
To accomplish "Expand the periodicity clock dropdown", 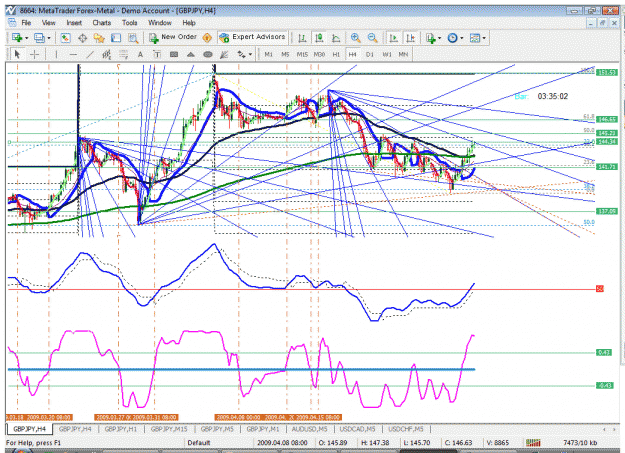I will click(462, 38).
